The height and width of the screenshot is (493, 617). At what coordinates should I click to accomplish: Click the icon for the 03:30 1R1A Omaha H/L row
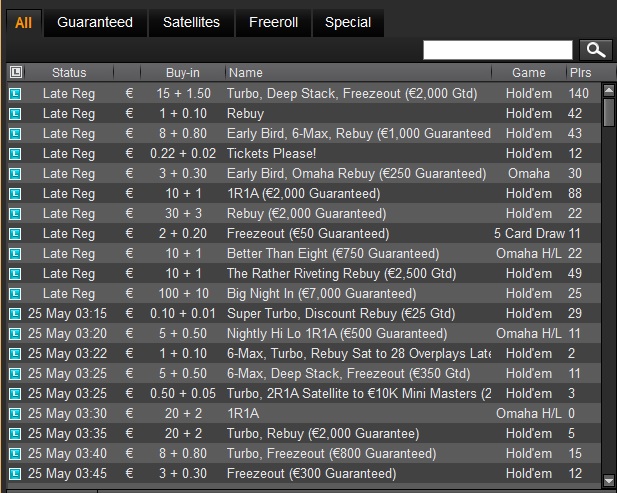(x=15, y=414)
